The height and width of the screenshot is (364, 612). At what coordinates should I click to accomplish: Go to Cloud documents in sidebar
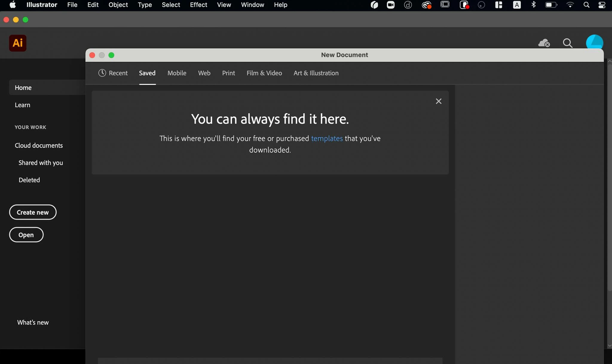coord(39,145)
